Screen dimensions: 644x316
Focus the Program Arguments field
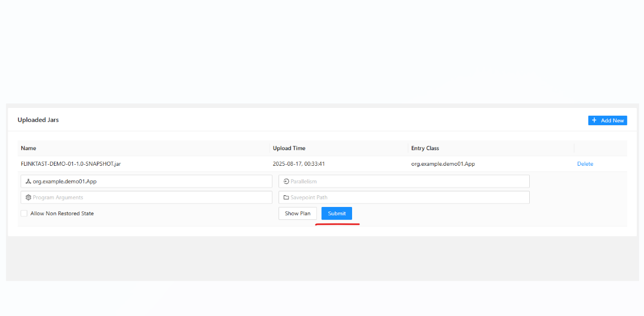[x=147, y=197]
